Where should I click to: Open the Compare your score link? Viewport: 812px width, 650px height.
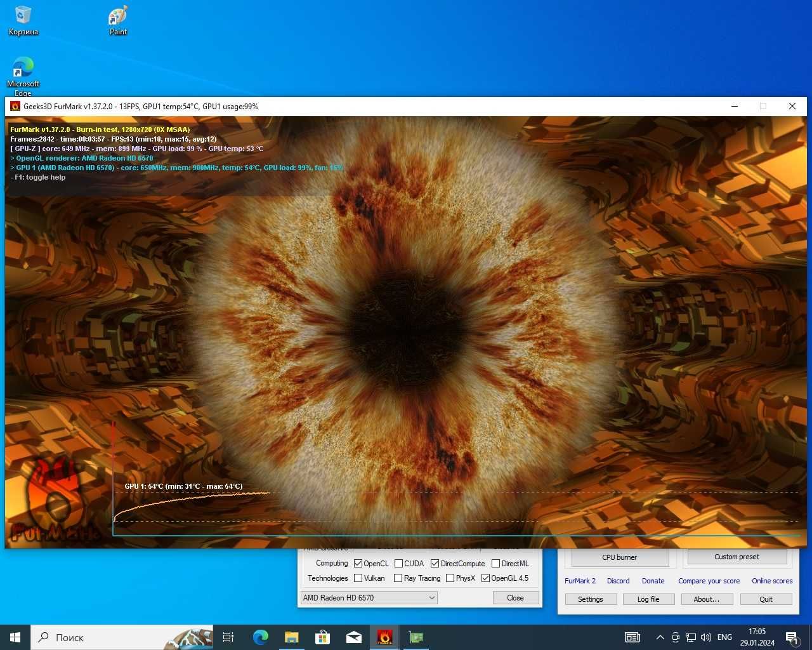(709, 581)
